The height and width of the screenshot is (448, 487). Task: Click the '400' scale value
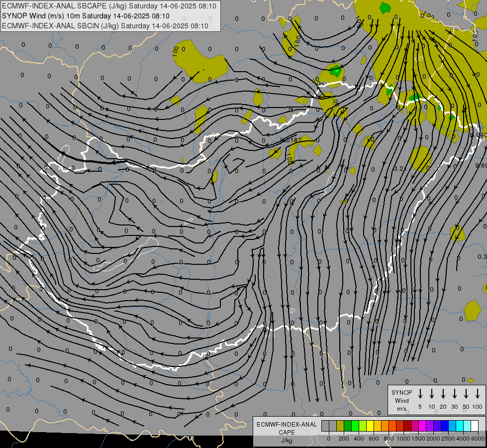(359, 439)
